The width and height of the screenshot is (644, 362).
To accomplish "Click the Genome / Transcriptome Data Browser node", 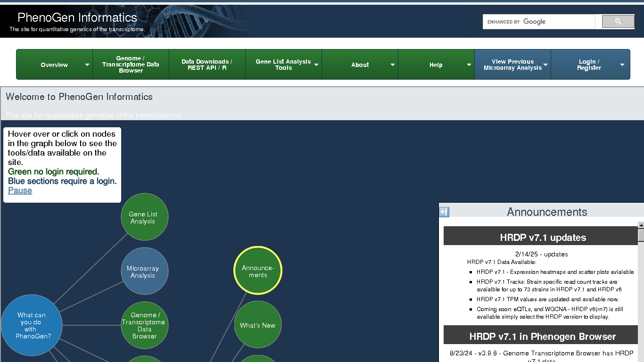I will 144,325.
